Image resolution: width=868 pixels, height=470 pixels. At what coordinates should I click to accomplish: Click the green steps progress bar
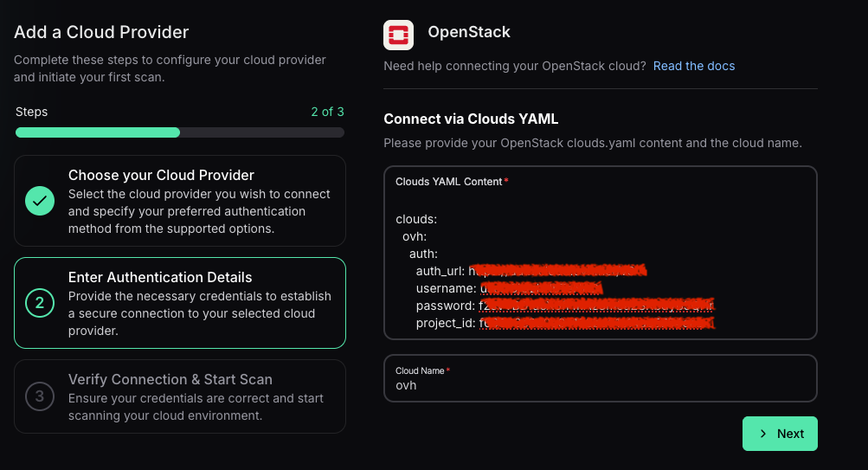[98, 132]
